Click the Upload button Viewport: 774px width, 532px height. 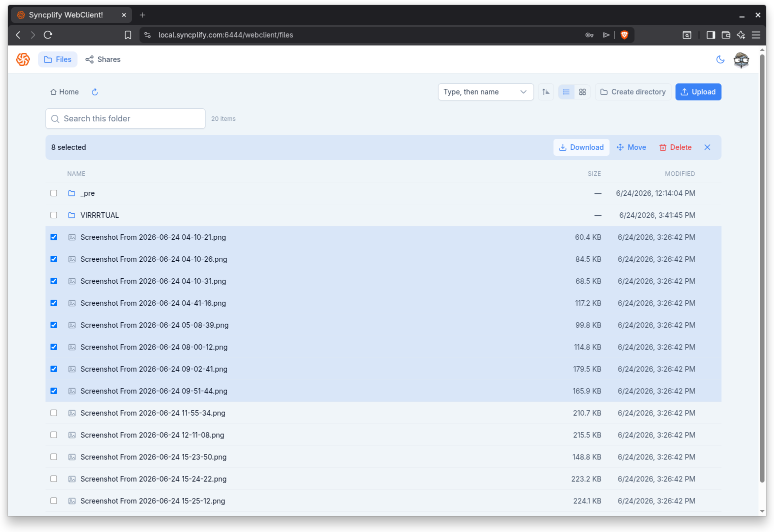click(x=698, y=92)
